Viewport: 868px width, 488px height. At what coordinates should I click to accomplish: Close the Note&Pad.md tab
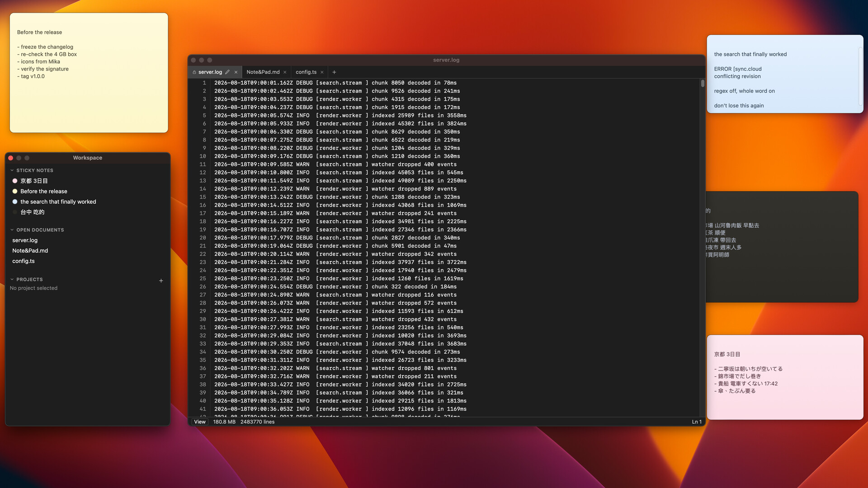click(285, 72)
